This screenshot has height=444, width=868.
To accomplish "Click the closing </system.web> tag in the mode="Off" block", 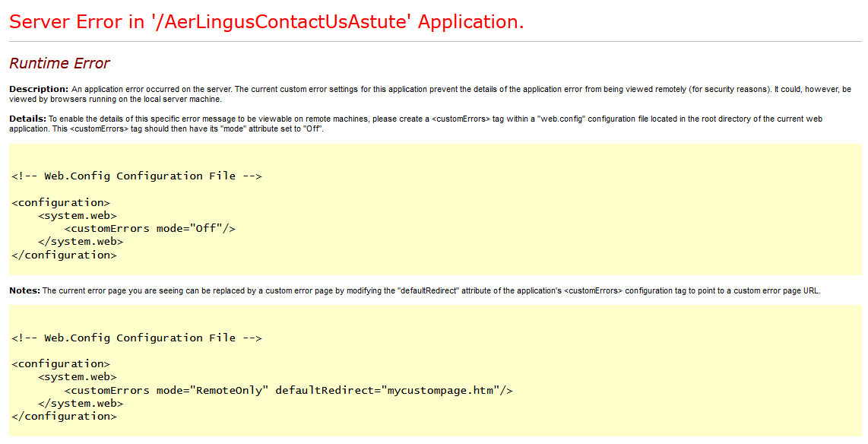I will point(81,241).
